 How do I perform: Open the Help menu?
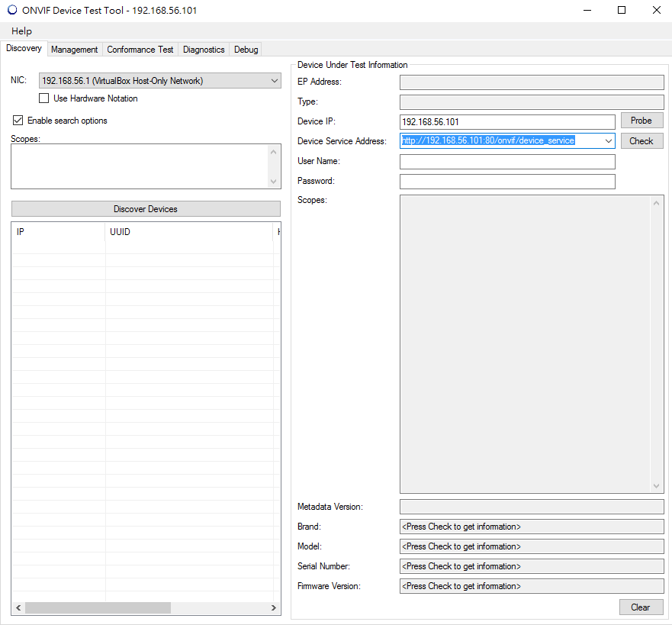click(x=21, y=31)
